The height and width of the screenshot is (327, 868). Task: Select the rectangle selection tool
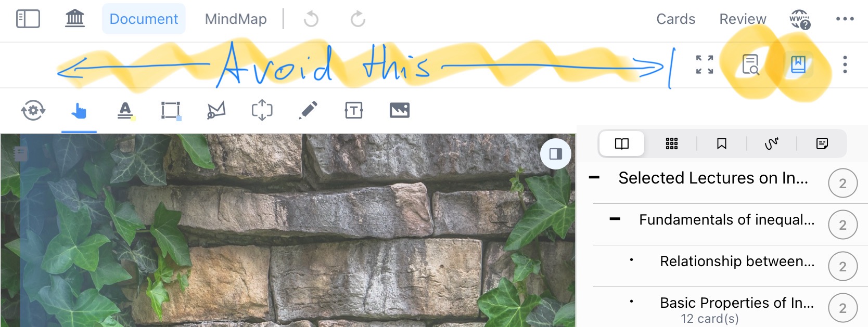171,110
